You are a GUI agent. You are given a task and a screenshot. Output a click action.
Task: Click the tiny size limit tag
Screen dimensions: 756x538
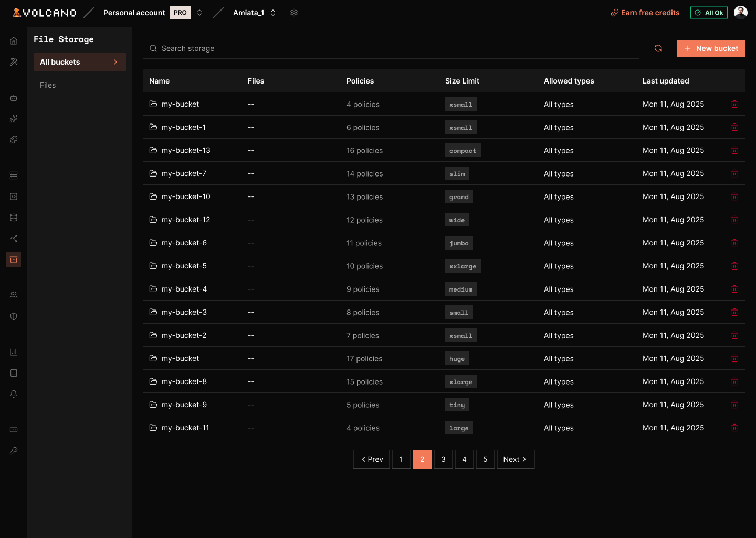(457, 405)
